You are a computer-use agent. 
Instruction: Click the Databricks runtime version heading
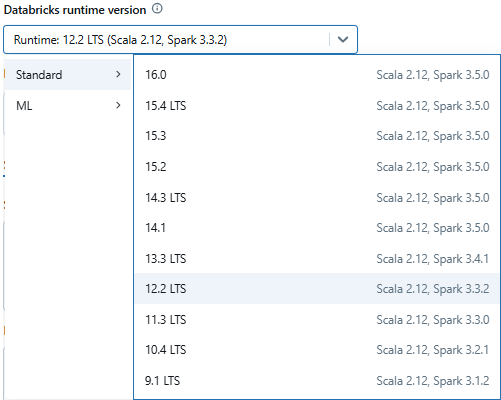[x=75, y=10]
